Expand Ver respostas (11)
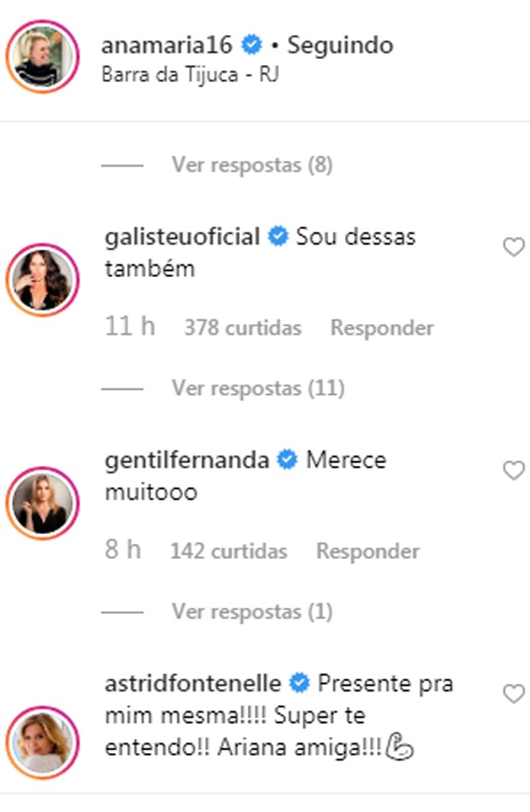The height and width of the screenshot is (812, 530). (x=257, y=388)
